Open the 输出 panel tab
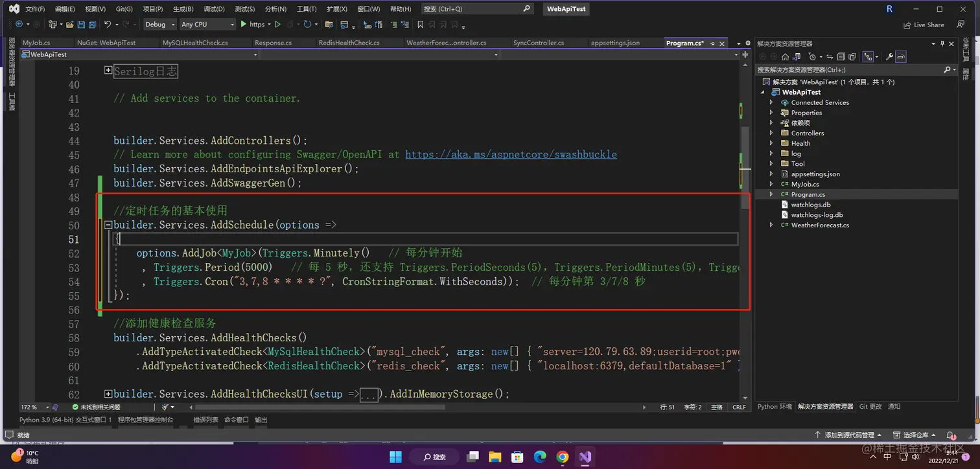 261,420
